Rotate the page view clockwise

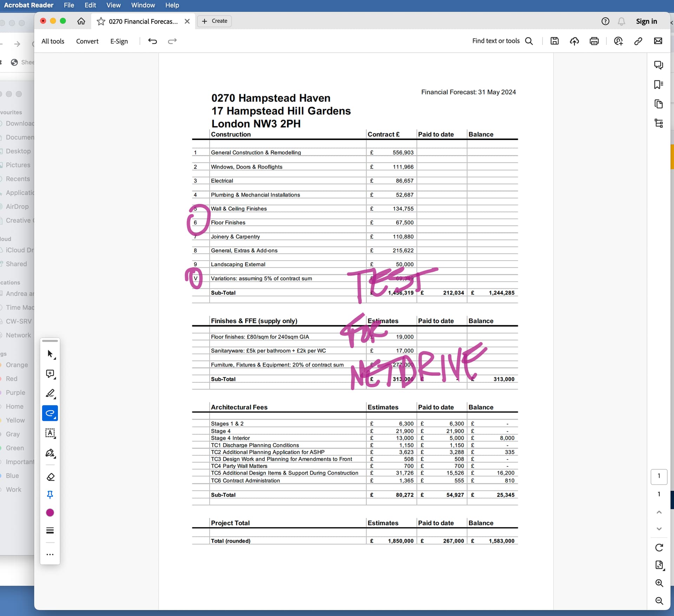(x=659, y=548)
